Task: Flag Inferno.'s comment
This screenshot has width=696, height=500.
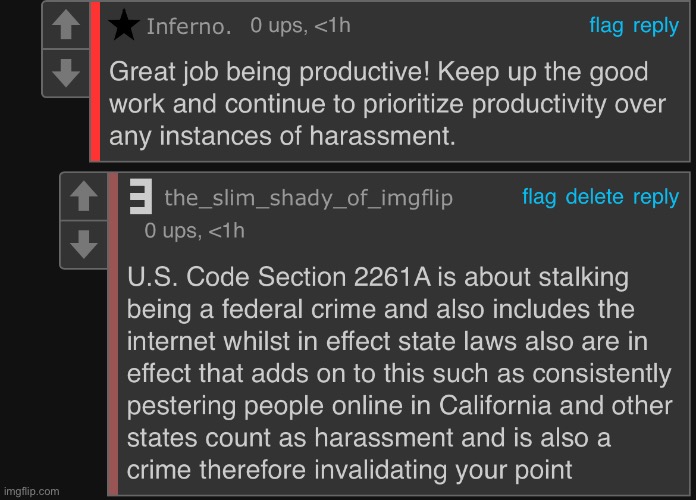Action: point(606,26)
